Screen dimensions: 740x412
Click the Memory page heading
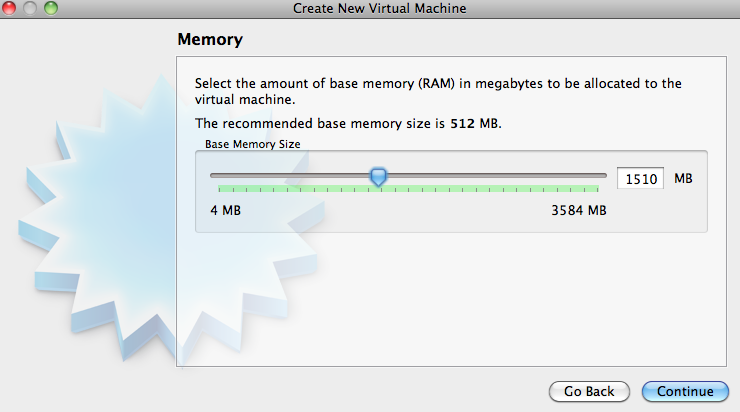point(210,41)
